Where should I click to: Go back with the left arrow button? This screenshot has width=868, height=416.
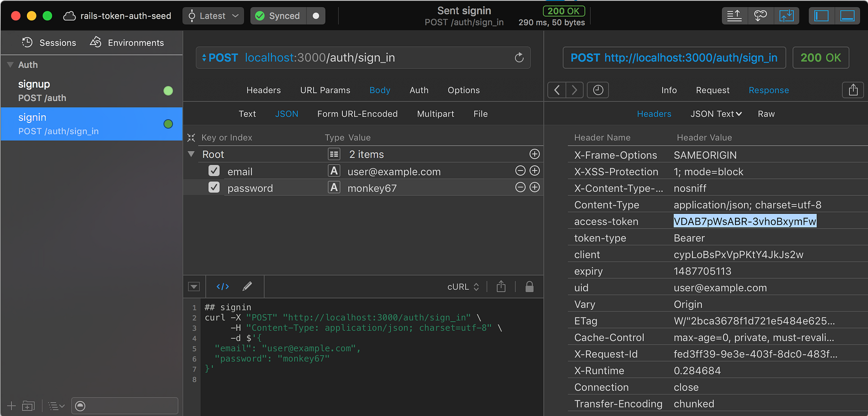(x=557, y=90)
